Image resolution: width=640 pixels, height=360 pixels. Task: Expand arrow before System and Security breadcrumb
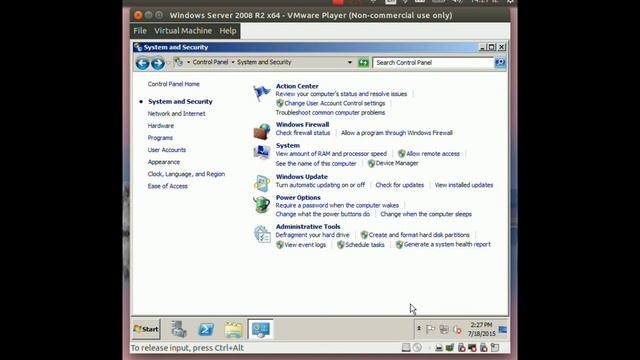click(233, 62)
